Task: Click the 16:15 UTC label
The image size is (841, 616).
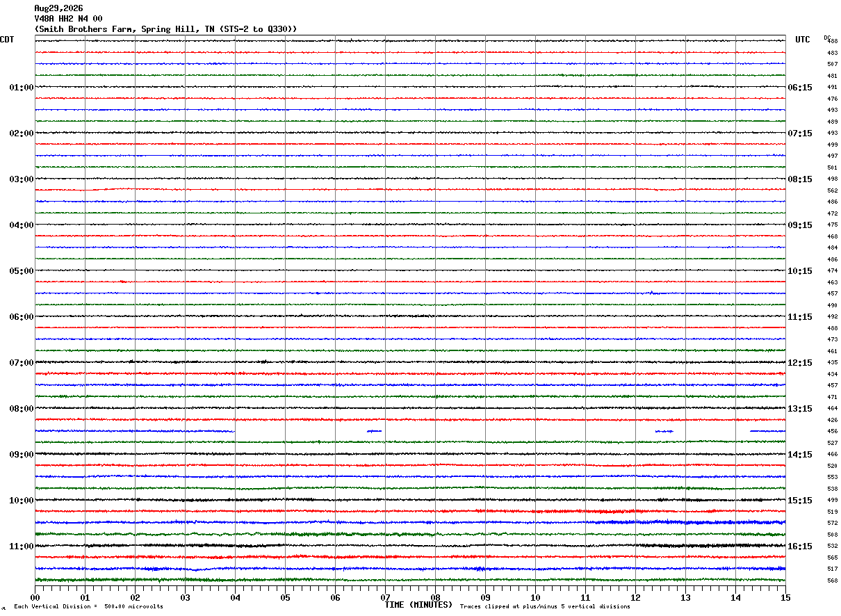Action: coord(800,546)
